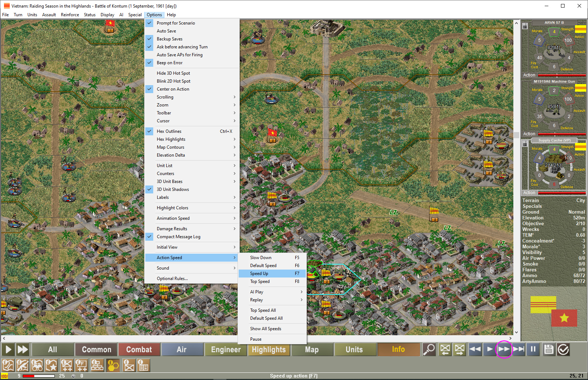Viewport: 588px width, 380px height.
Task: Open Optional Rules menu entry
Action: [x=192, y=279]
